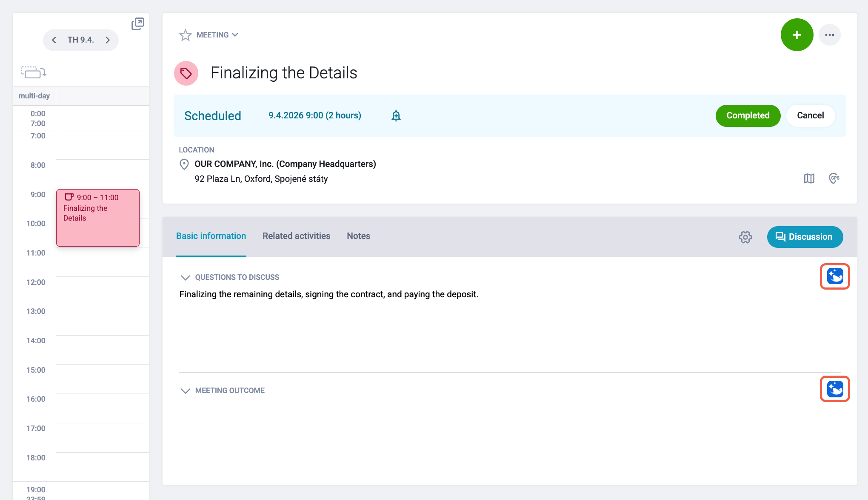Star the meeting as favorite
This screenshot has width=868, height=500.
pyautogui.click(x=185, y=35)
